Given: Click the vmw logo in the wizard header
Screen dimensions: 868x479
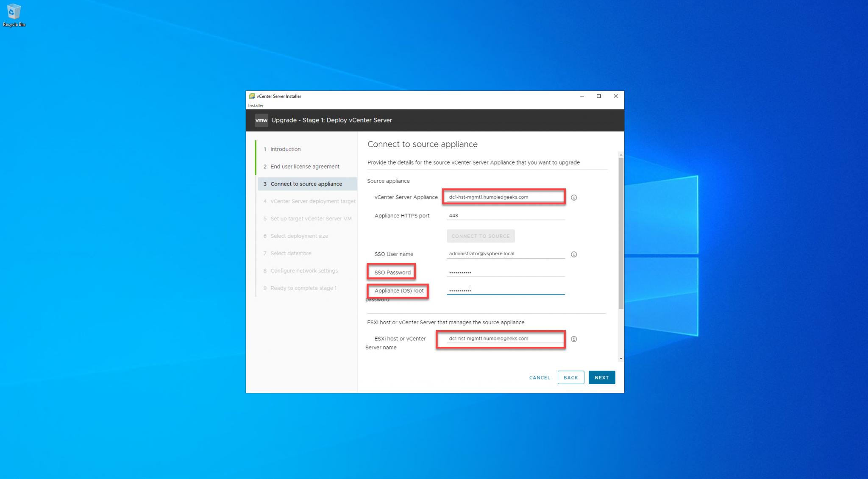Looking at the screenshot, I should pyautogui.click(x=261, y=120).
